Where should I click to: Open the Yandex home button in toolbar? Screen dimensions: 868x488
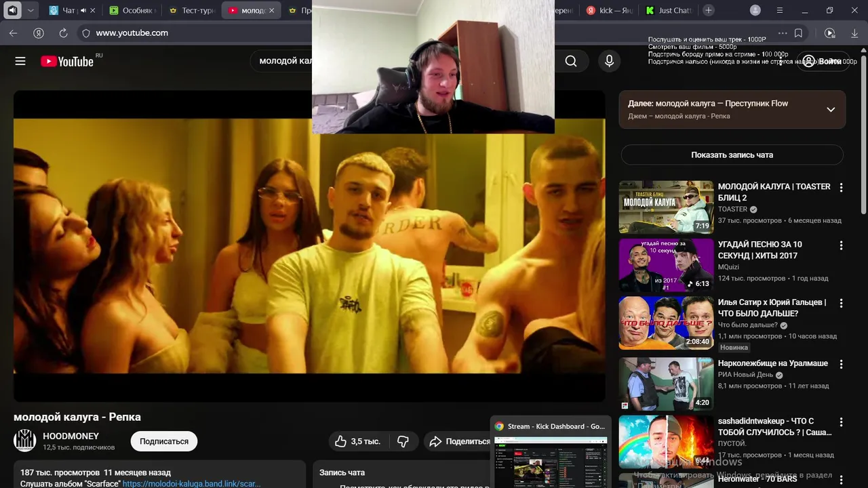click(39, 33)
